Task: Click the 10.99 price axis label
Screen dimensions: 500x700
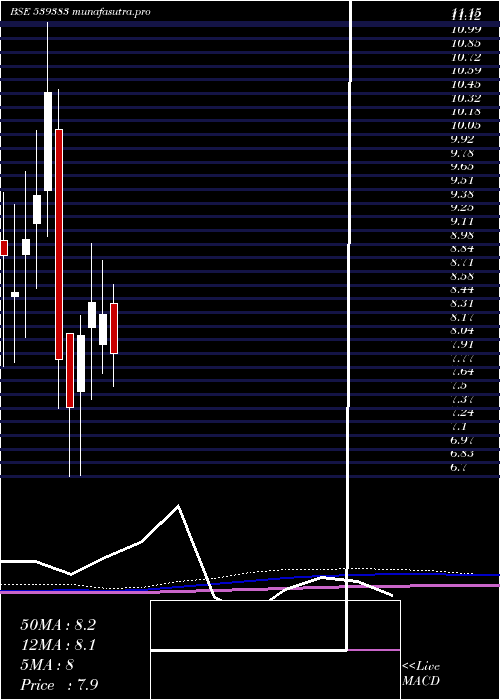Action: [466, 29]
